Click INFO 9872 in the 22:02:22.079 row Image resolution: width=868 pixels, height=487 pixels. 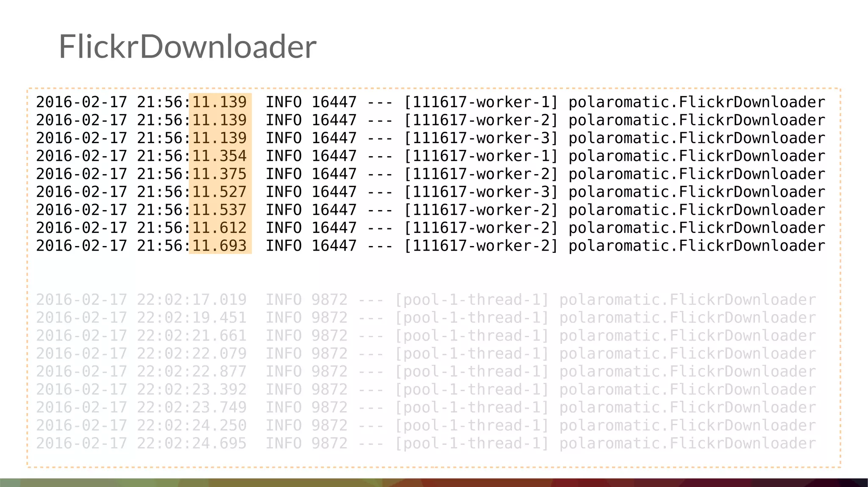point(306,354)
